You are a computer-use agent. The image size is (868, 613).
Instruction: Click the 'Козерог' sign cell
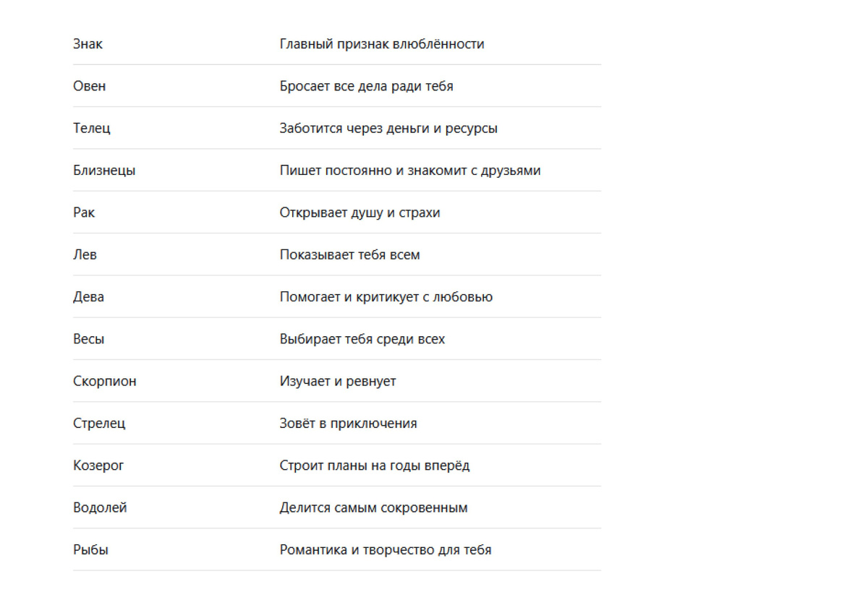pyautogui.click(x=98, y=466)
